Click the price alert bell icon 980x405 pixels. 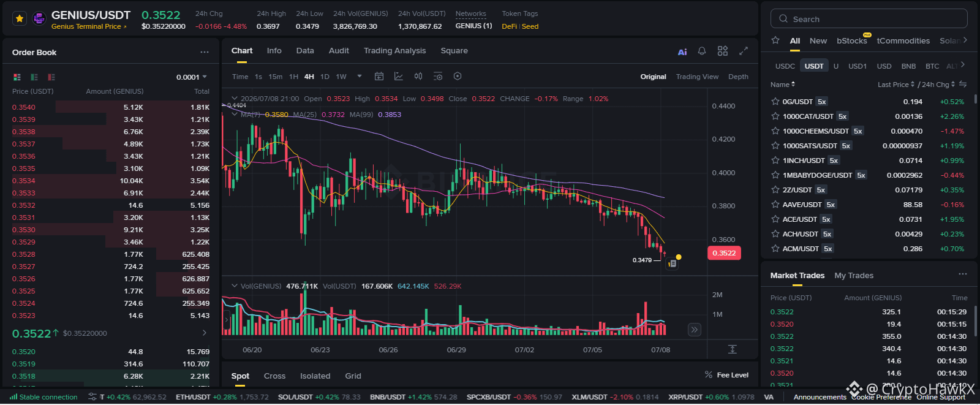pyautogui.click(x=702, y=51)
